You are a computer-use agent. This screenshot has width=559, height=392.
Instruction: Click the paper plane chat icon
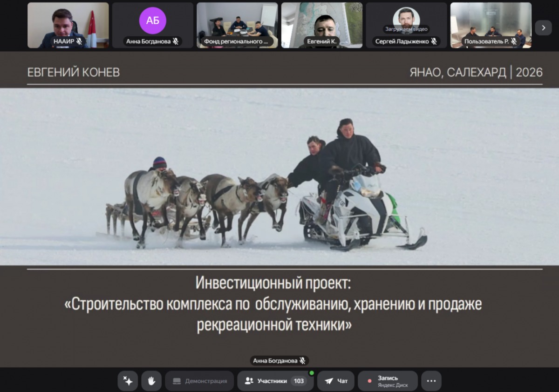click(329, 381)
